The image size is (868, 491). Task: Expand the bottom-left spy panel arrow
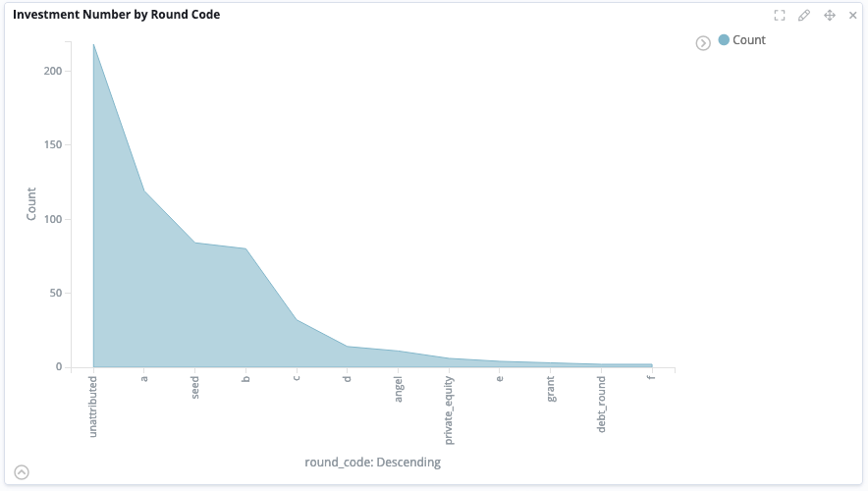coord(22,471)
